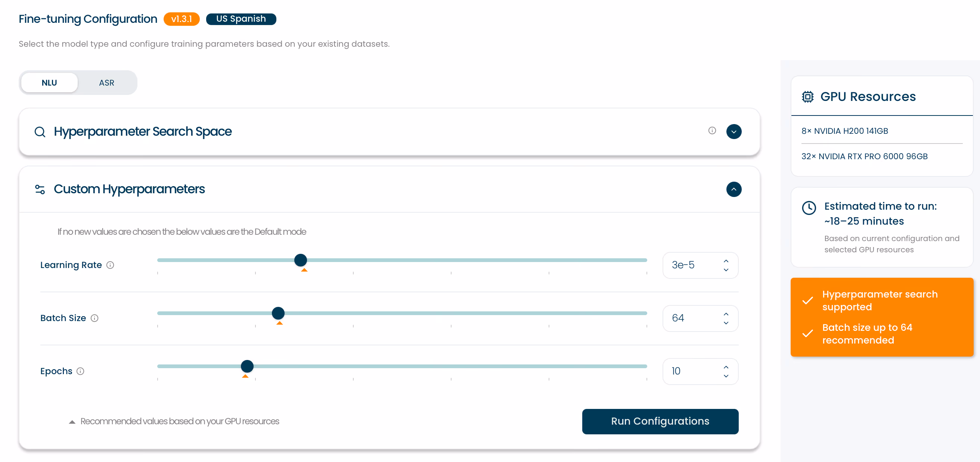Click the ~18–25 minutes estimate text
The image size is (980, 462).
[x=864, y=221]
